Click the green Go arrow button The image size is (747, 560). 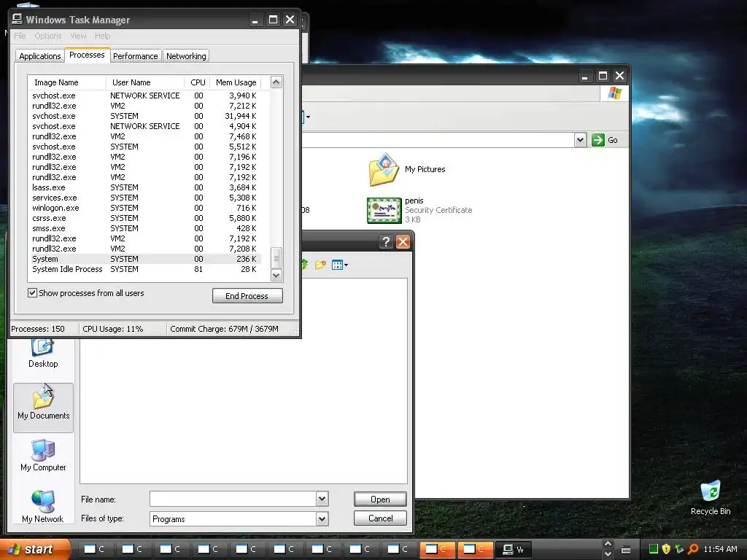598,140
